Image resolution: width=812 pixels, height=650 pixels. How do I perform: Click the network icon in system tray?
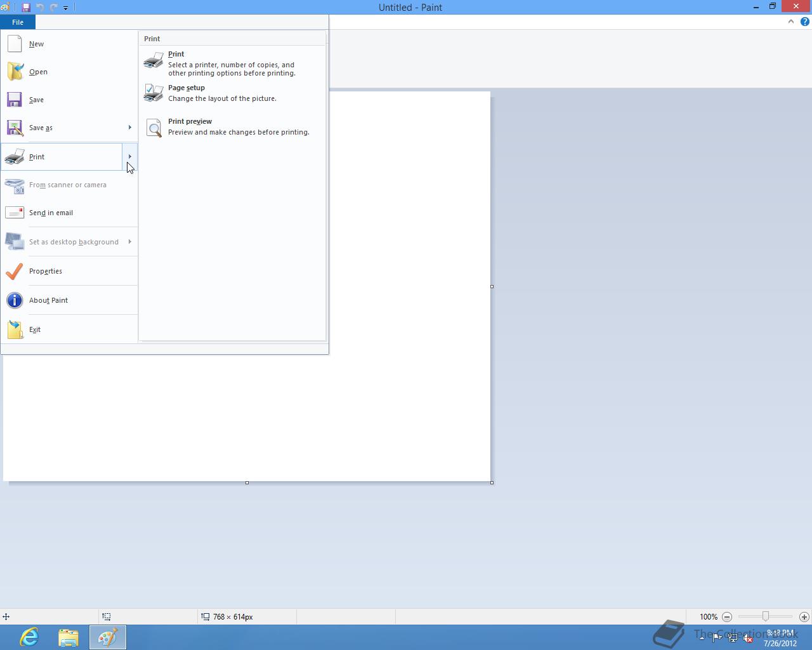click(x=733, y=639)
